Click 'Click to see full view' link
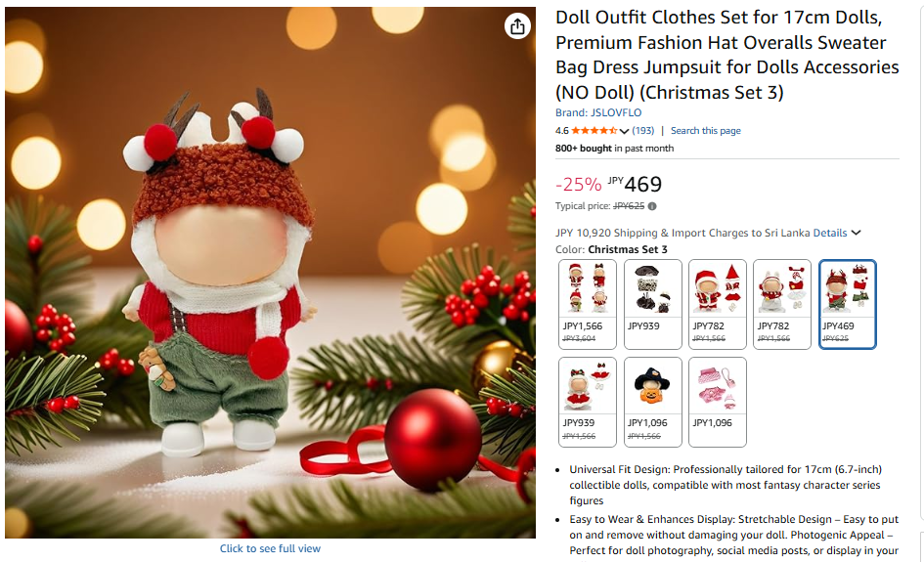This screenshot has height=562, width=924. pos(270,548)
